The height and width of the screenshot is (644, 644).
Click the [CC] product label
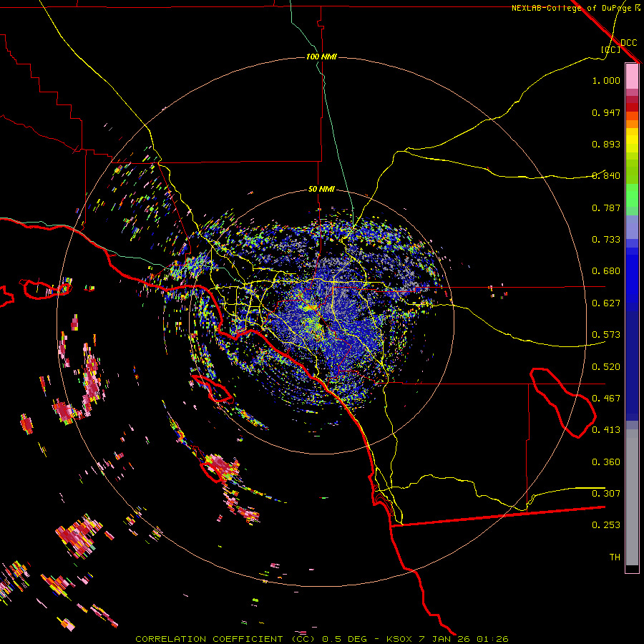pos(610,49)
